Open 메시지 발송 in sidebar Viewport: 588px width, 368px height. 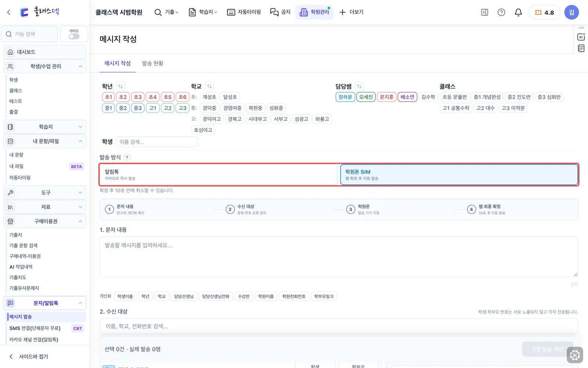(x=46, y=316)
